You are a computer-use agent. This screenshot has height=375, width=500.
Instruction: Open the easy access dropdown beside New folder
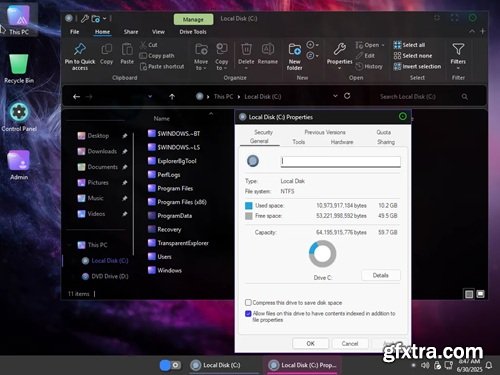pos(312,55)
